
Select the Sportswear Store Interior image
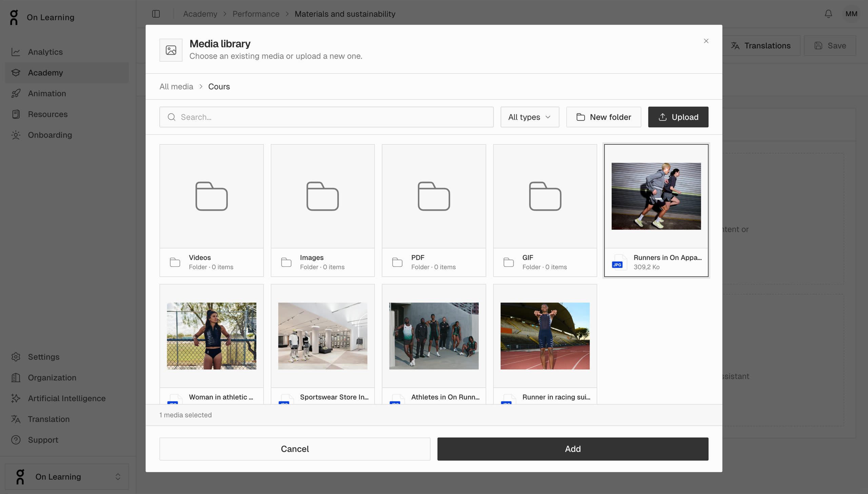322,344
